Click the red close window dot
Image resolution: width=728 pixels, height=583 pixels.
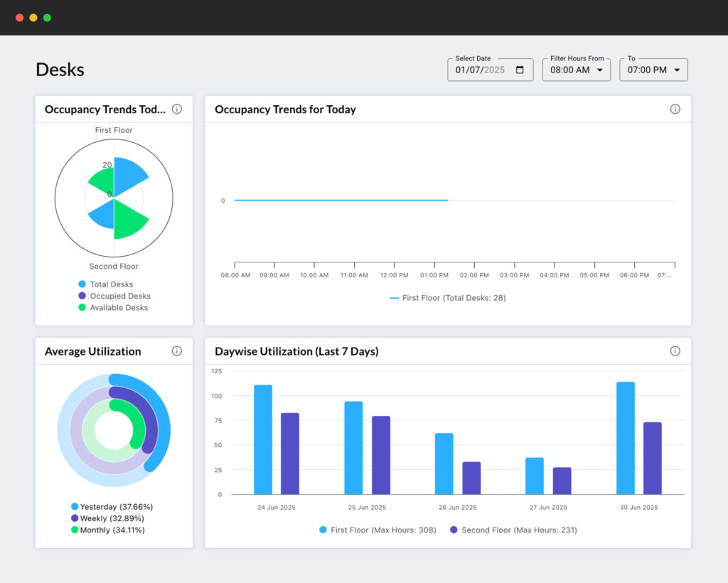tap(19, 17)
